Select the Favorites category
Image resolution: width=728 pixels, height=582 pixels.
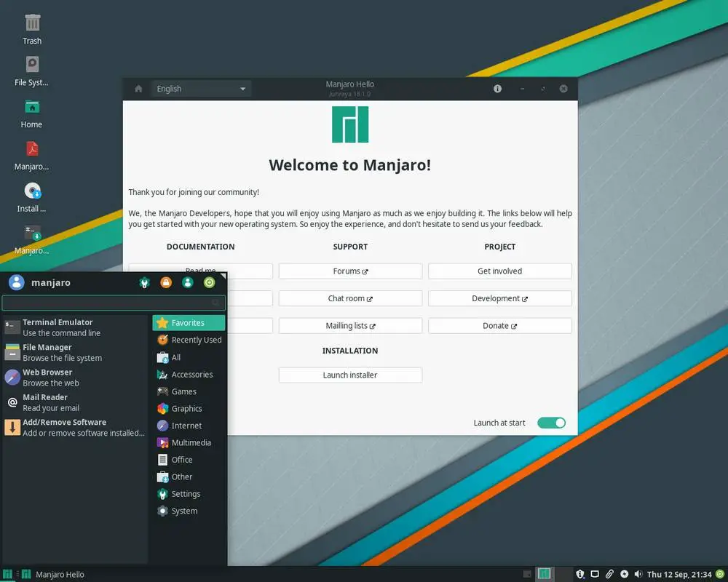[189, 322]
